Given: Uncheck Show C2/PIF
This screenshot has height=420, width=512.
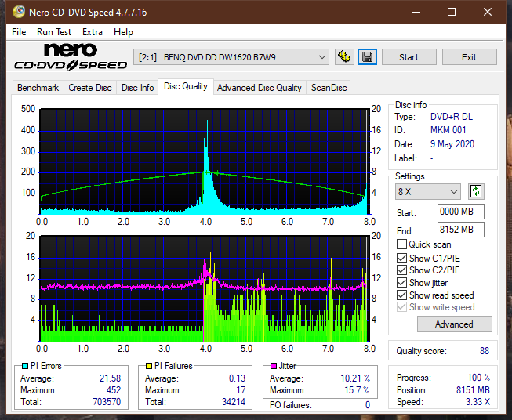Looking at the screenshot, I should pyautogui.click(x=401, y=270).
